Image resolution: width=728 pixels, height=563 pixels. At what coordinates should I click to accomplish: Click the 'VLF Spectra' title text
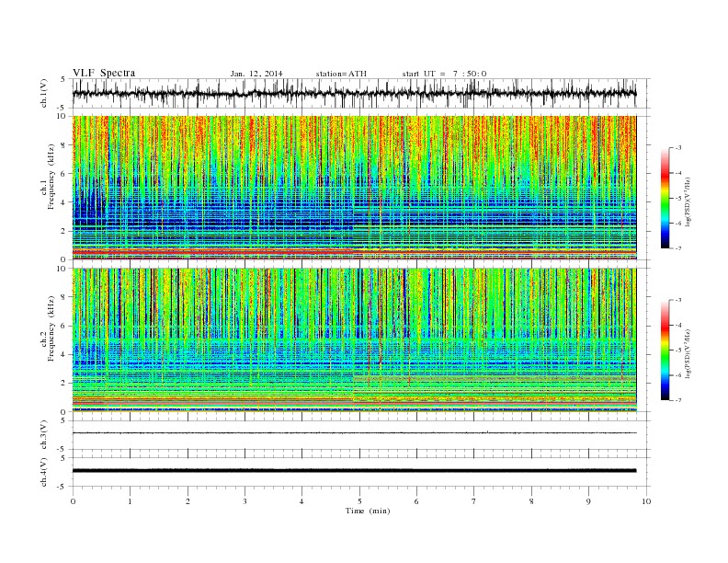click(x=104, y=73)
